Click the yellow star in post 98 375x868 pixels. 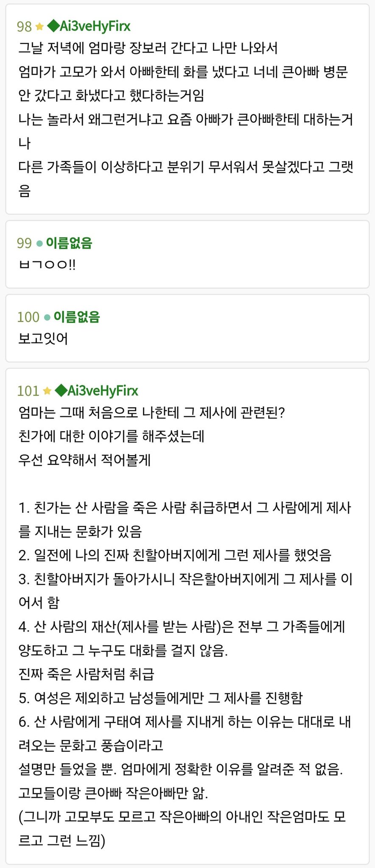pos(39,27)
